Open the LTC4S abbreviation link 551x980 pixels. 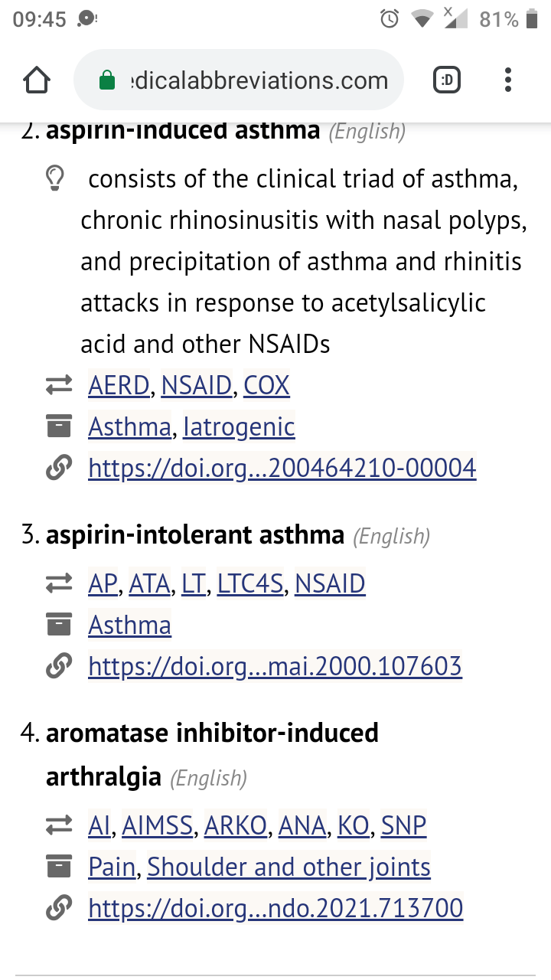click(x=250, y=583)
